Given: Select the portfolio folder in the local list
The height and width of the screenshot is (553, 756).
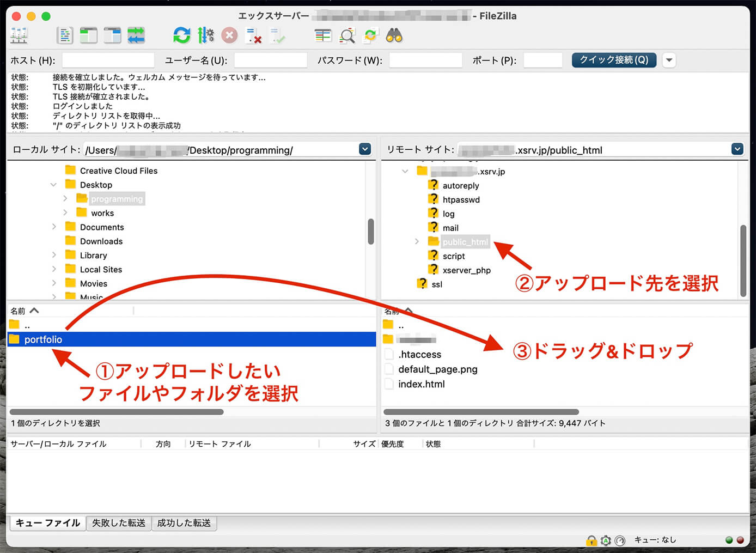Looking at the screenshot, I should (x=192, y=339).
